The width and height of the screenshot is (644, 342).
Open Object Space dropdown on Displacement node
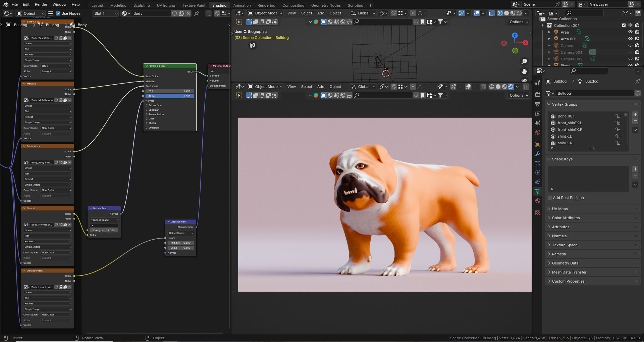pos(181,233)
